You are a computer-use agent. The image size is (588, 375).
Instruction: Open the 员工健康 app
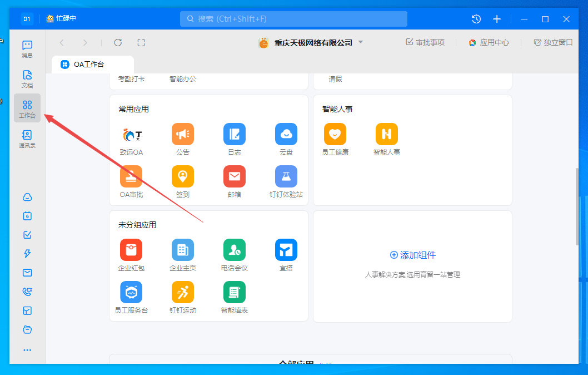pyautogui.click(x=335, y=134)
